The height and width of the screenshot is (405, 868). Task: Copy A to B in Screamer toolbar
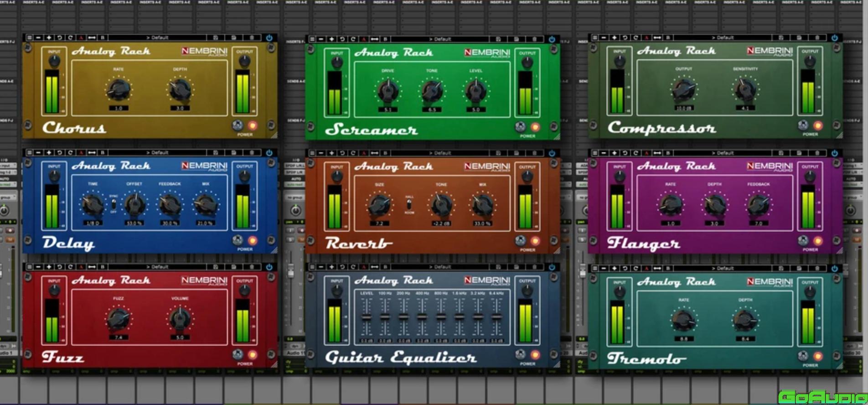coord(374,39)
